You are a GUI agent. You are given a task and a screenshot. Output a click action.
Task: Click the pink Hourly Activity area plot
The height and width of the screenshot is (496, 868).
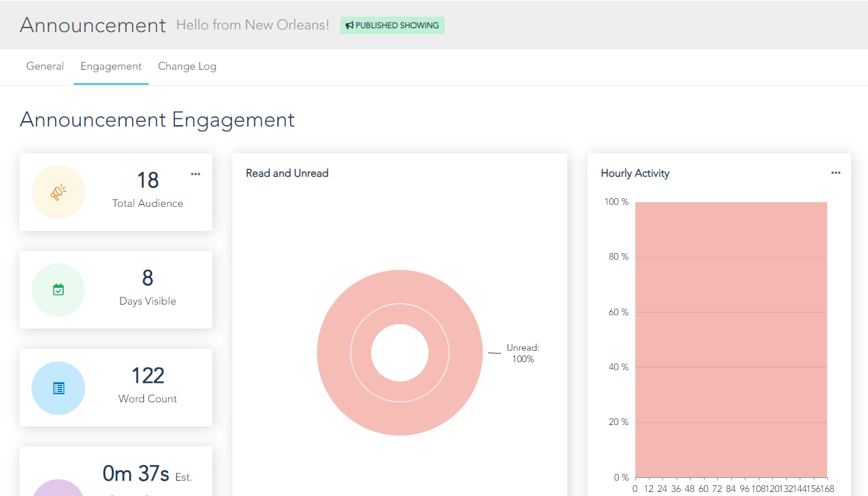coord(731,340)
